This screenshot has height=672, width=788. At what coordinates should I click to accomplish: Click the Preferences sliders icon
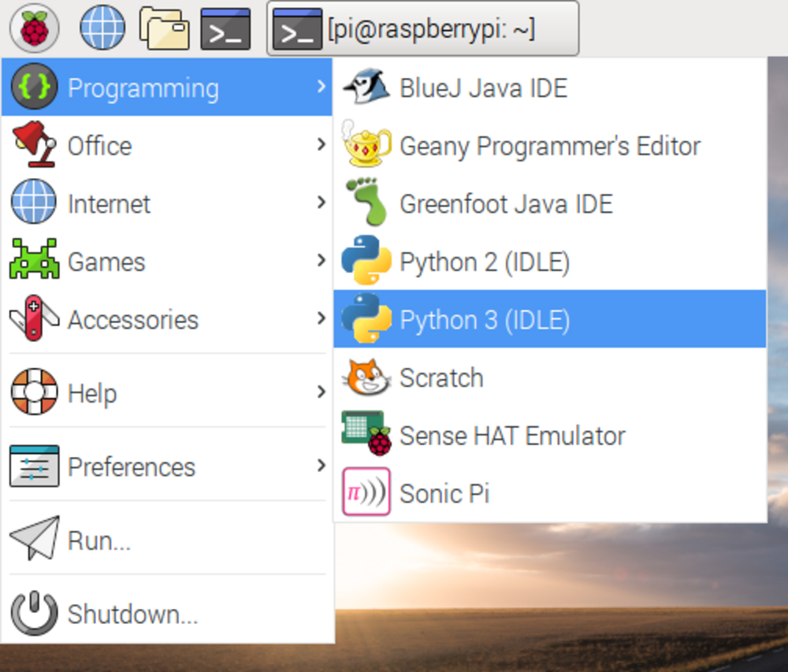tap(34, 466)
